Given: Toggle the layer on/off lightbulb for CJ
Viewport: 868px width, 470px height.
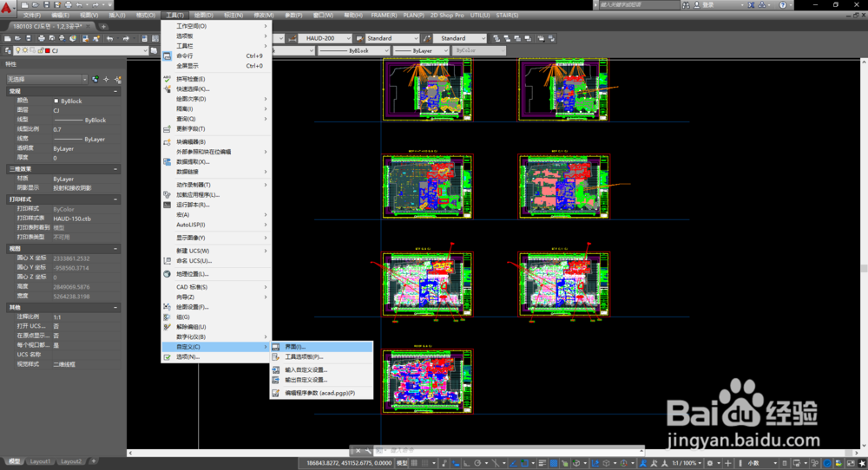Looking at the screenshot, I should click(17, 50).
